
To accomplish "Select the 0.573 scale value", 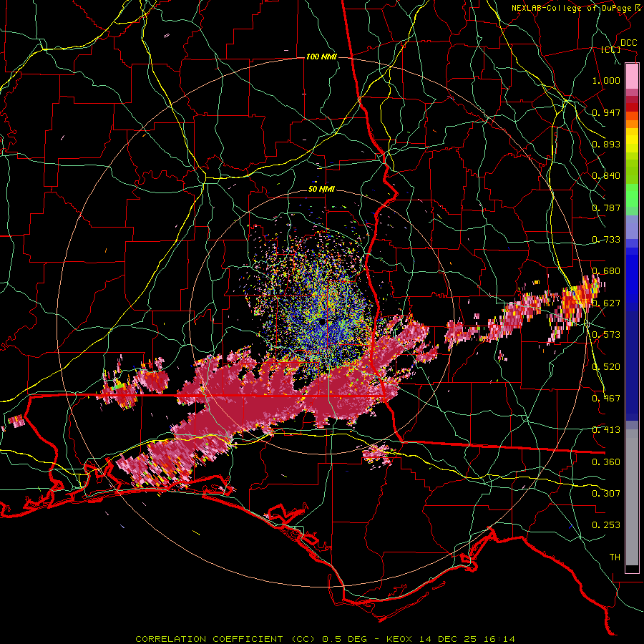I will [606, 335].
